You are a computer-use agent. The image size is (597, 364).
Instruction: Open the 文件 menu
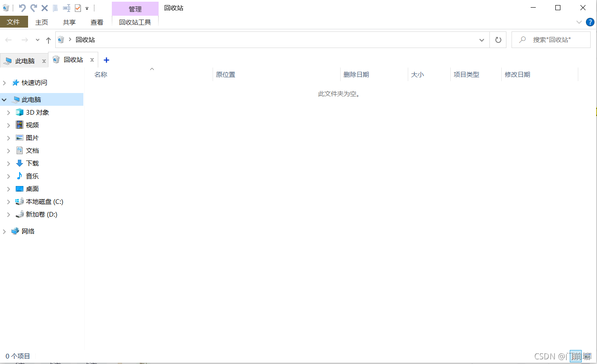coord(14,22)
